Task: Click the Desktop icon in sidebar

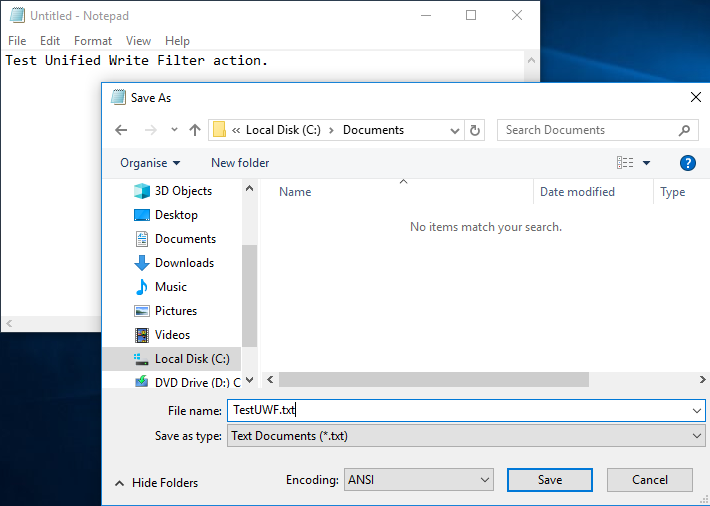Action: pos(142,215)
